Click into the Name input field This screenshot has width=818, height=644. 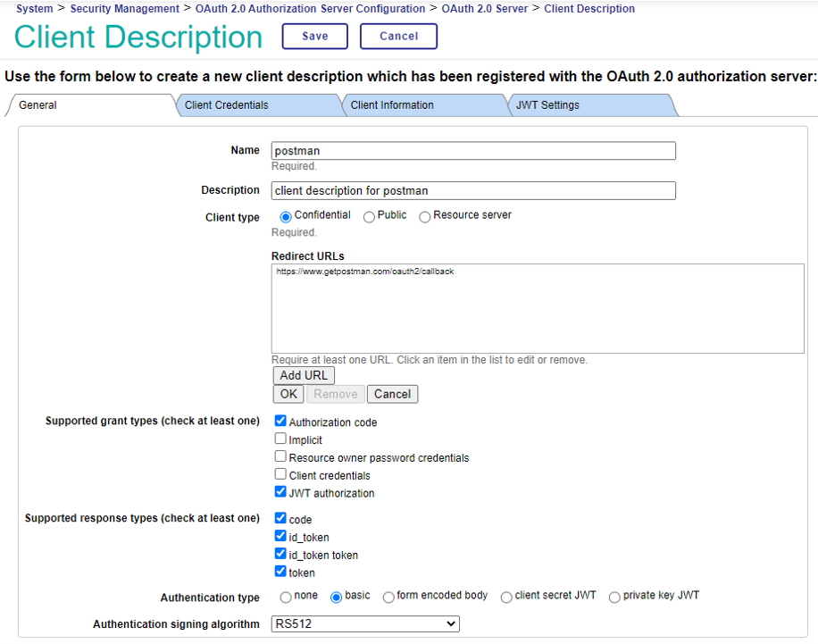coord(473,151)
